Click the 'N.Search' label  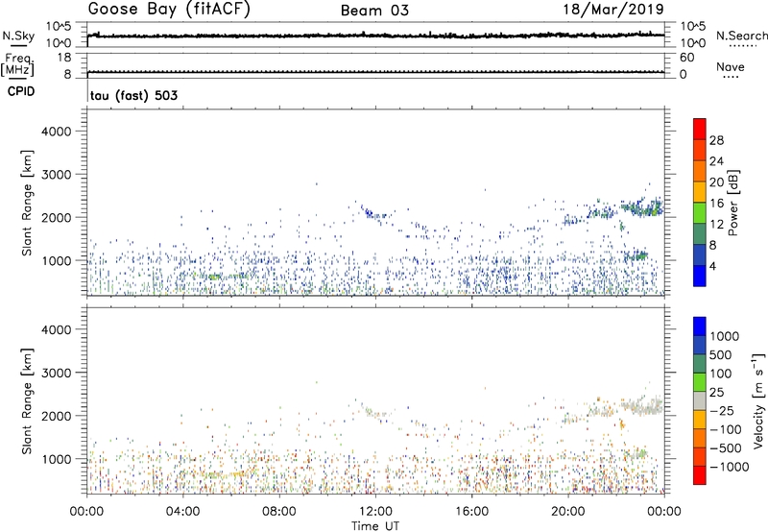742,36
